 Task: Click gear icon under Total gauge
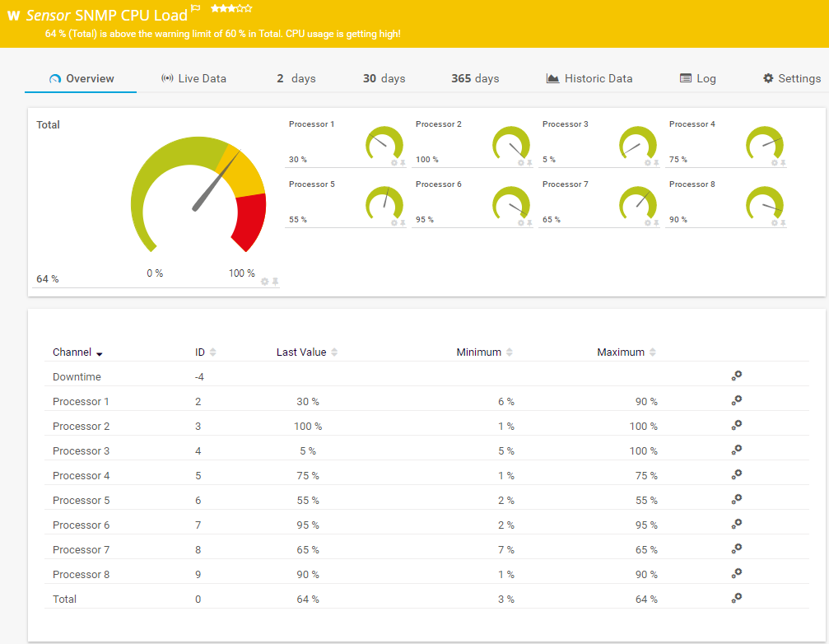coord(264,282)
